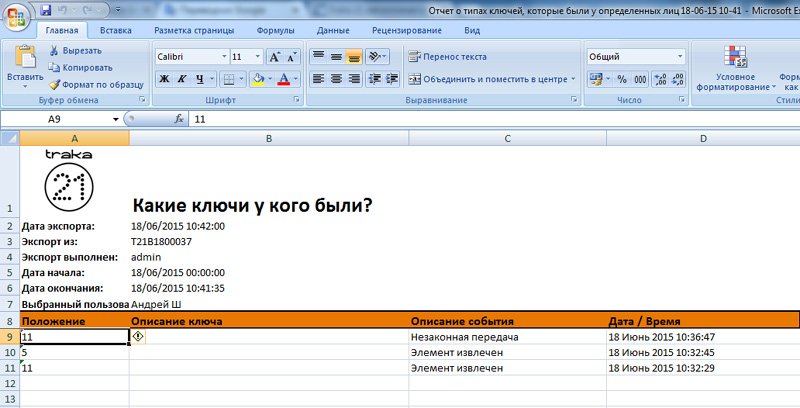Copy selection with Копировать

(x=81, y=67)
